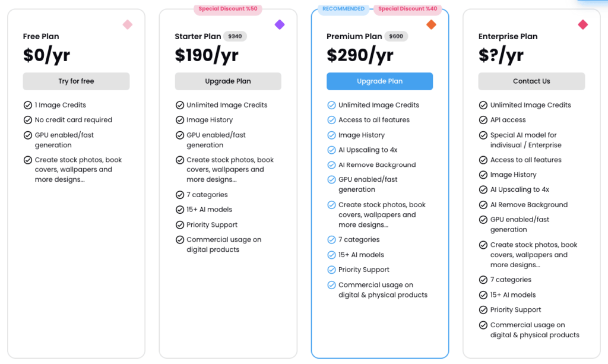
Task: Click the pink diamond icon on Free Plan
Action: point(128,25)
